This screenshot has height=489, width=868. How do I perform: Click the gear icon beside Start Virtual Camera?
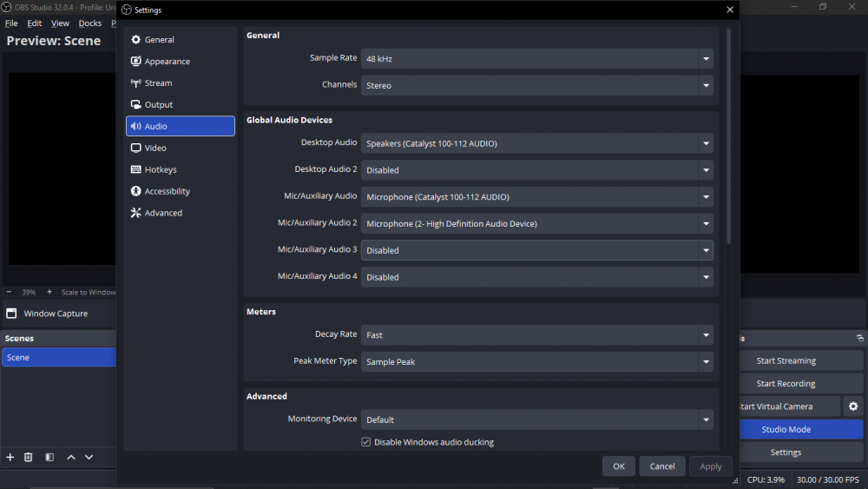coord(853,406)
